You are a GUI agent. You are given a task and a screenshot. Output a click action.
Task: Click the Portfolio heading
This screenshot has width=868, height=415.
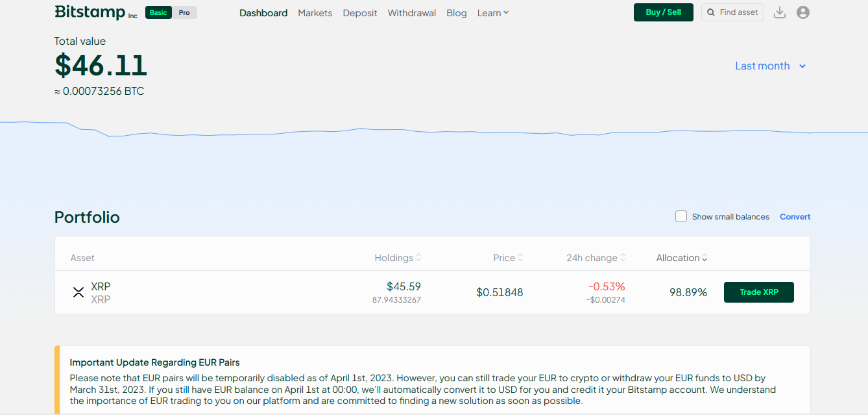87,217
